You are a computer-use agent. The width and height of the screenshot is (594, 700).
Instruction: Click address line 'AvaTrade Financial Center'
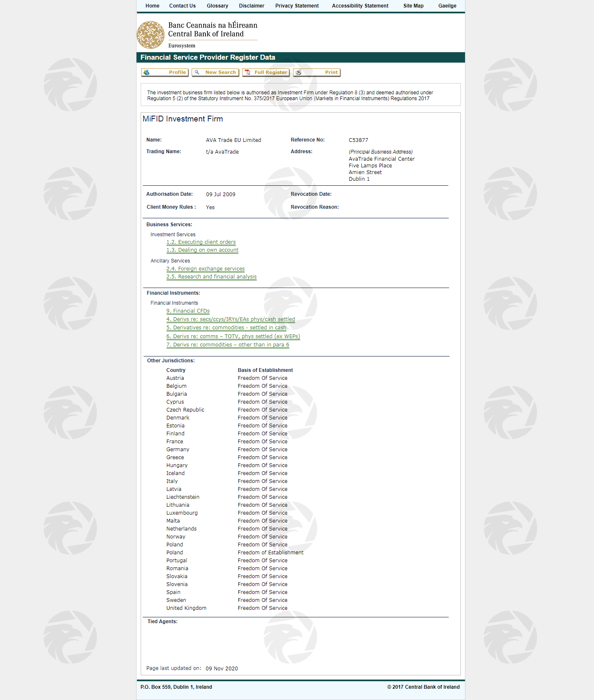382,159
